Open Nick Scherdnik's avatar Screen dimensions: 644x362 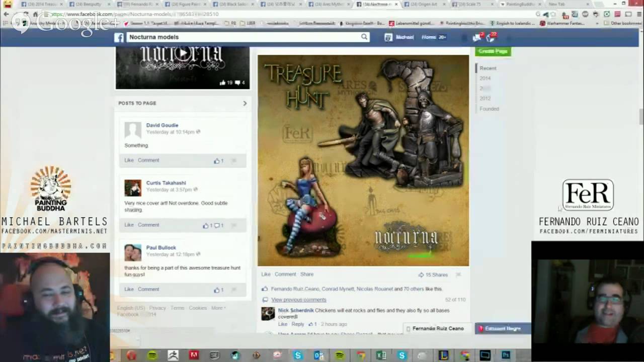pos(268,314)
